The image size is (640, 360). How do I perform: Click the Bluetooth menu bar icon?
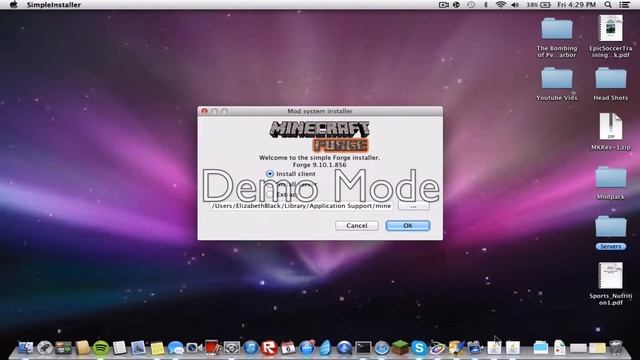pos(486,5)
